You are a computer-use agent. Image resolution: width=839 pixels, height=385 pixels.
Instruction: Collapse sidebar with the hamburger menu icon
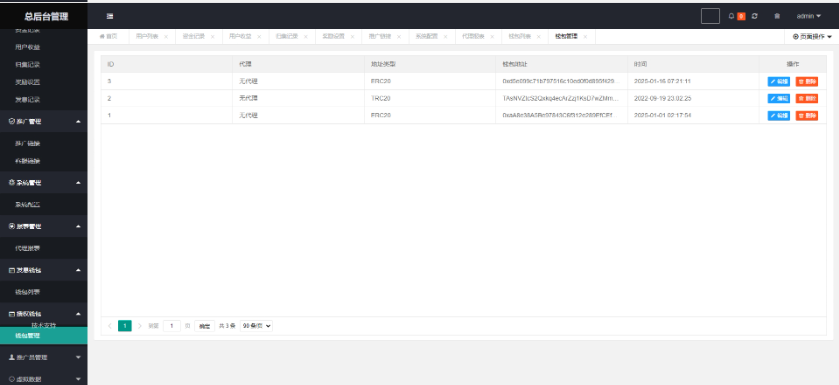point(110,16)
